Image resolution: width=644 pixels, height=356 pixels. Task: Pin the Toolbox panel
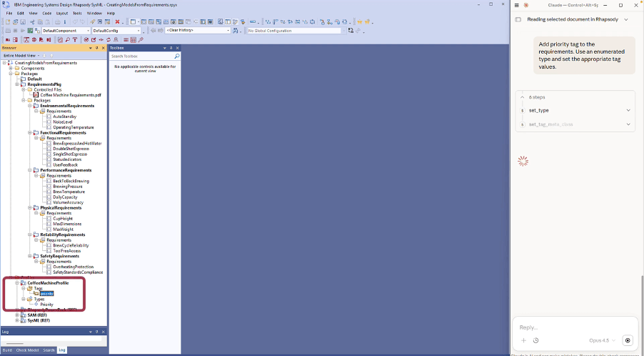tap(171, 48)
